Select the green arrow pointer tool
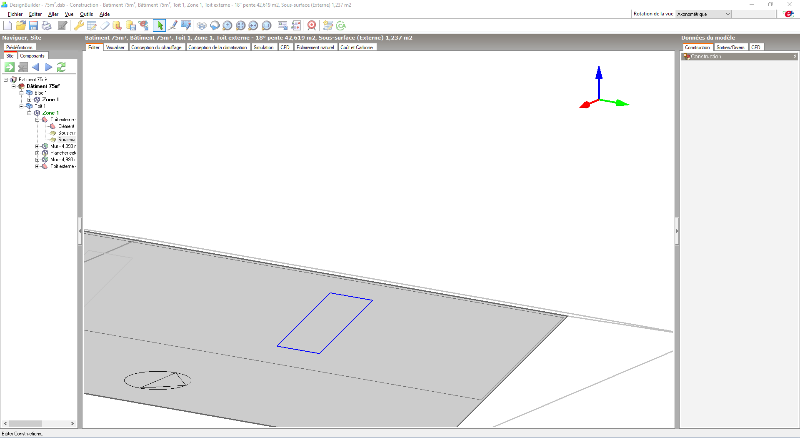The width and height of the screenshot is (800, 438). [x=159, y=25]
